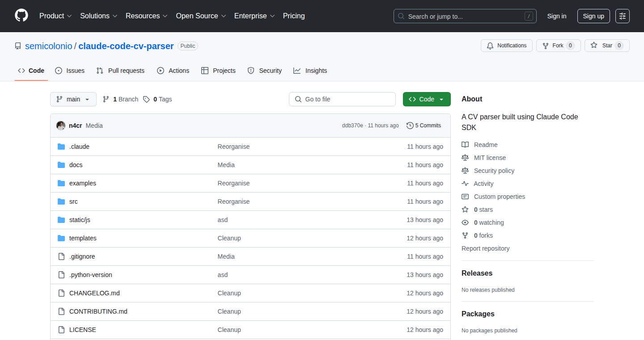This screenshot has width=644, height=340.
Task: Click the CHANGELOG.md file icon
Action: coord(61,293)
